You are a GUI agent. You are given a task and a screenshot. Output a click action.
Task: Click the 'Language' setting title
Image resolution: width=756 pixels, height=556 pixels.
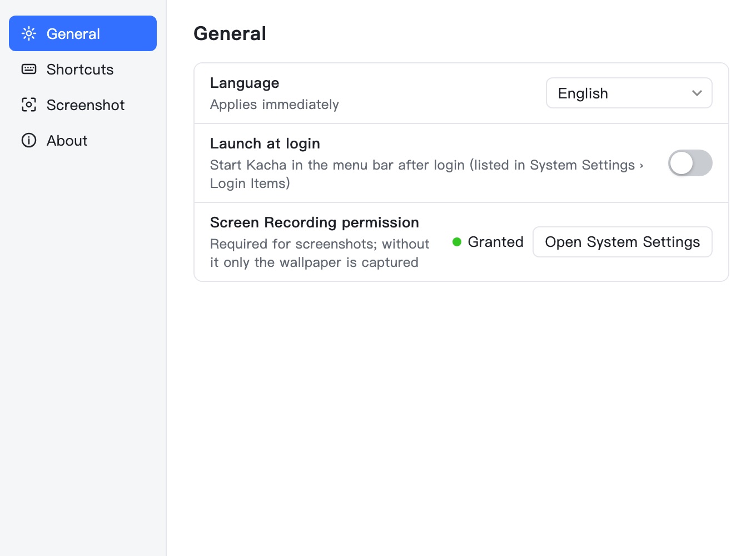[x=245, y=83]
